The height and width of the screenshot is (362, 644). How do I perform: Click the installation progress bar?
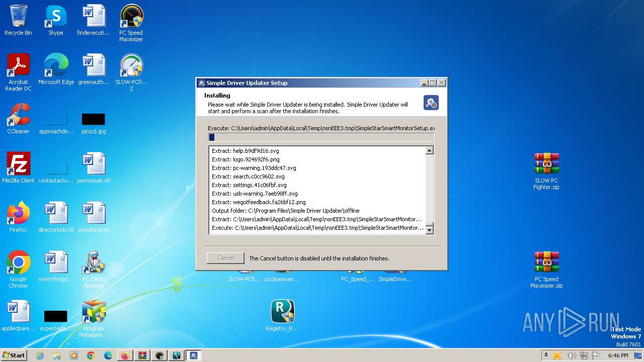[x=321, y=137]
